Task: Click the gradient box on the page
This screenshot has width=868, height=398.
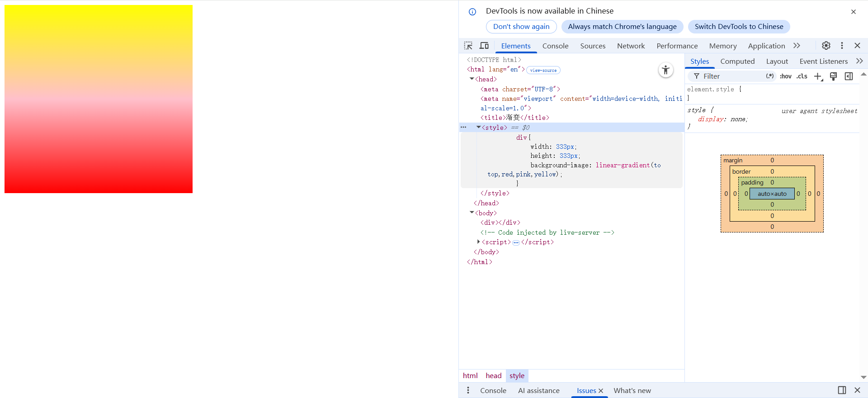Action: [99, 99]
